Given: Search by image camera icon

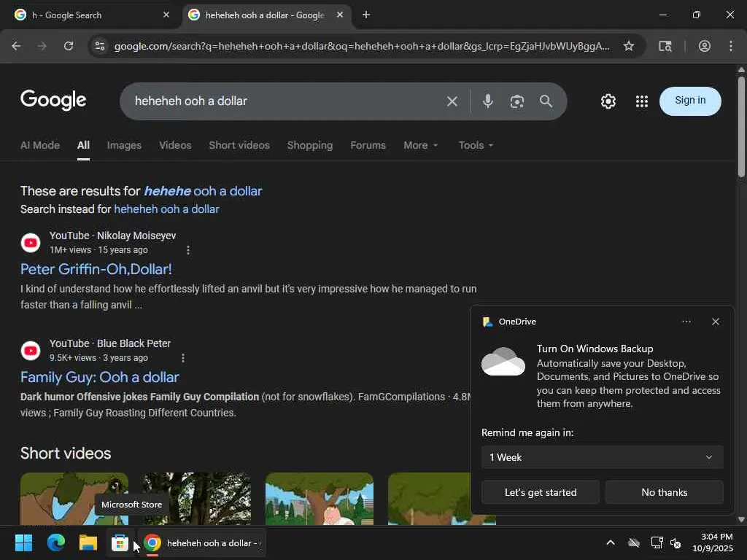Looking at the screenshot, I should [x=517, y=101].
